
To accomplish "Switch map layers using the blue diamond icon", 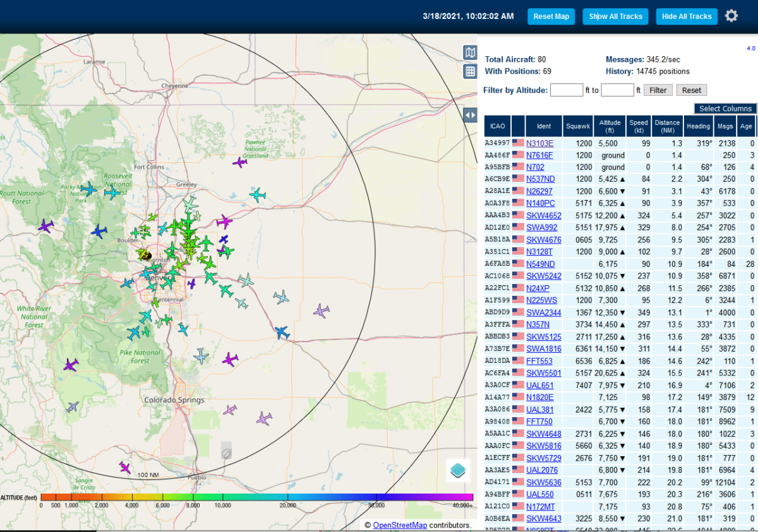I will click(457, 470).
